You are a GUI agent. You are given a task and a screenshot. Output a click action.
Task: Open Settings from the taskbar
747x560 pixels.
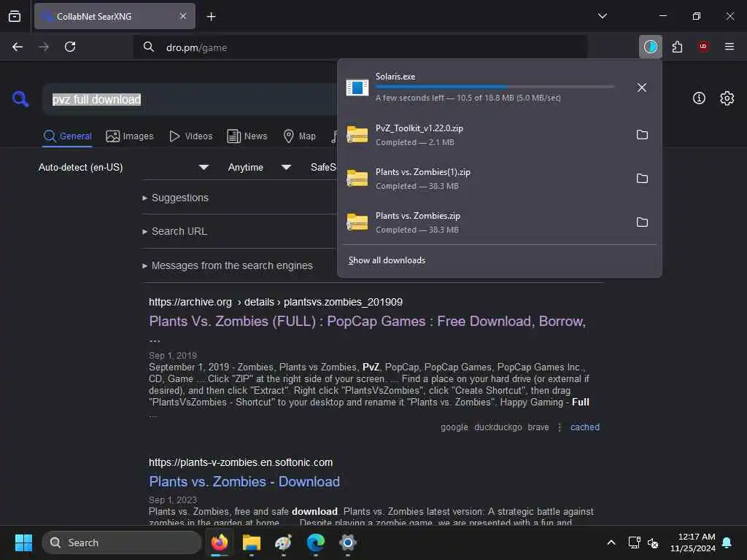pos(348,542)
